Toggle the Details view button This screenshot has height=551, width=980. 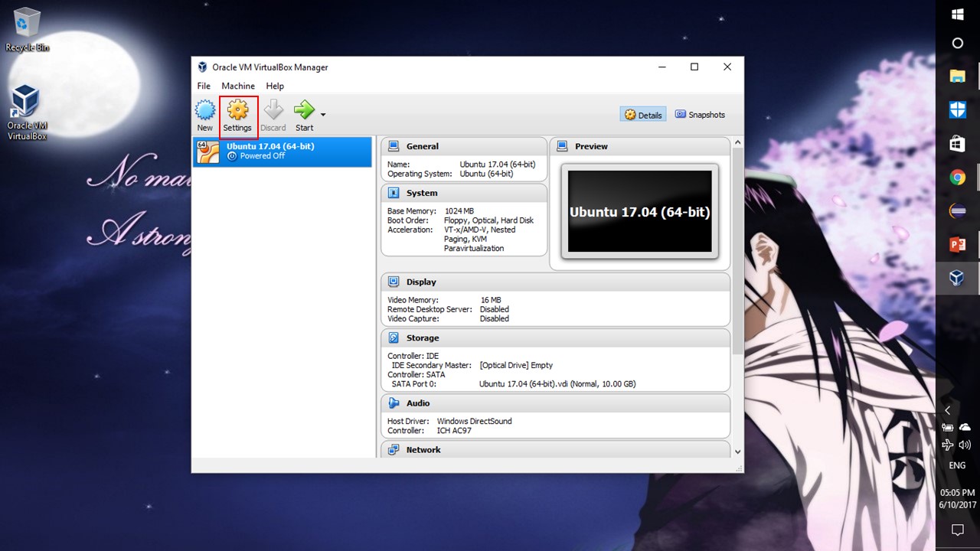pos(643,115)
